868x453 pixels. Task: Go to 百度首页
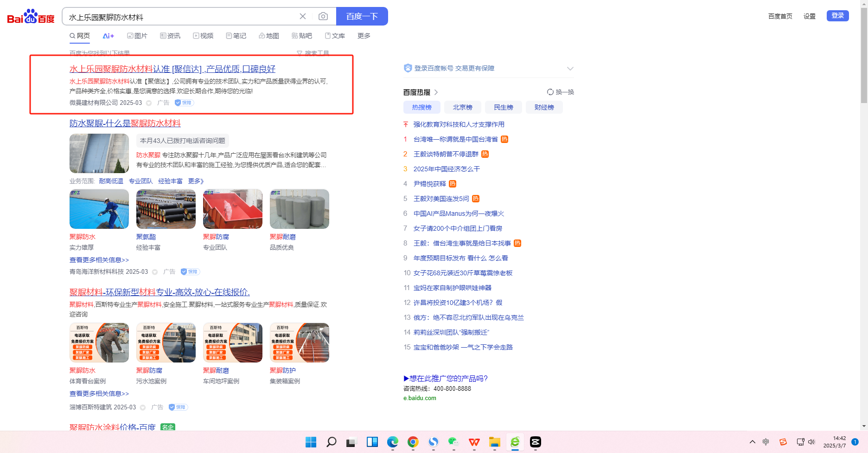pyautogui.click(x=780, y=16)
